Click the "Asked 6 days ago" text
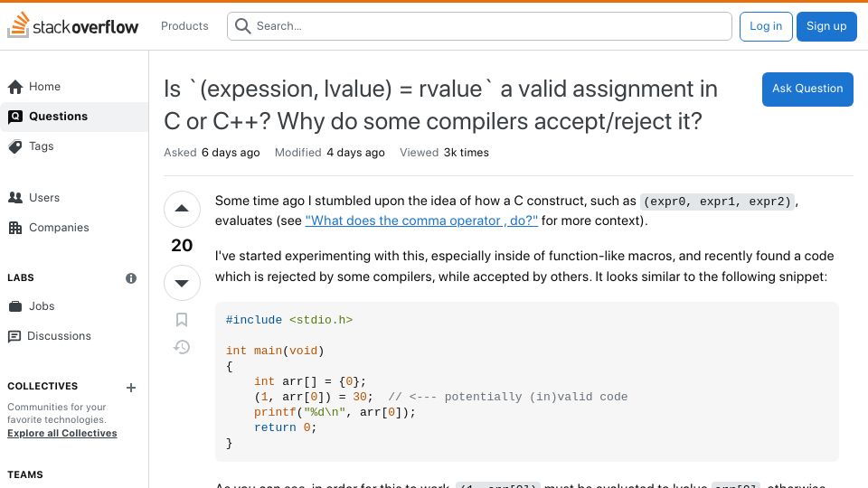The image size is (868, 488). tap(212, 153)
